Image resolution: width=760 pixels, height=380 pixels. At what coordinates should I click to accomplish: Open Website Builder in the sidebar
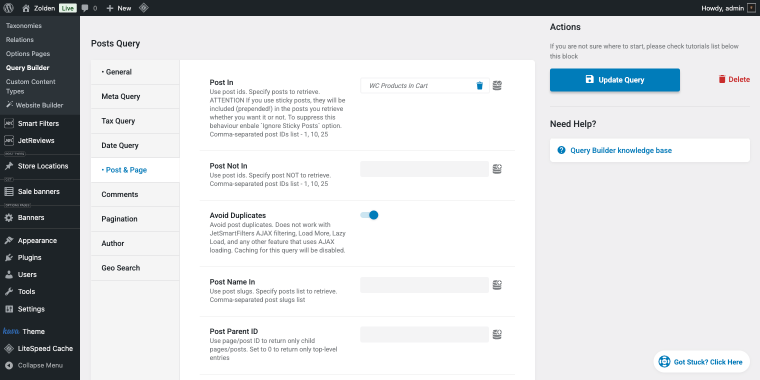(x=34, y=105)
